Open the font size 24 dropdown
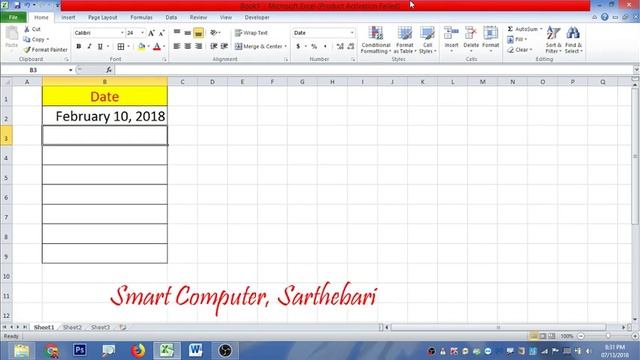The height and width of the screenshot is (360, 640). [142, 33]
